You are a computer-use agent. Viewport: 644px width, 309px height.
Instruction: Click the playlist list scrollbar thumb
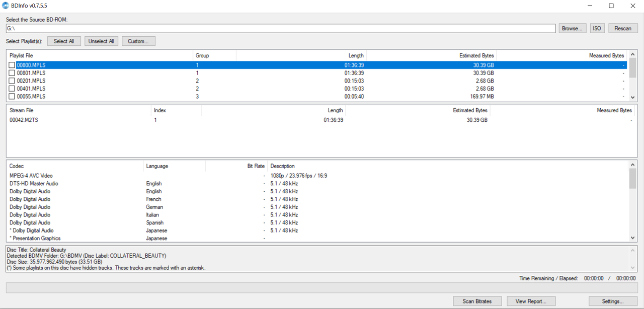tap(632, 68)
